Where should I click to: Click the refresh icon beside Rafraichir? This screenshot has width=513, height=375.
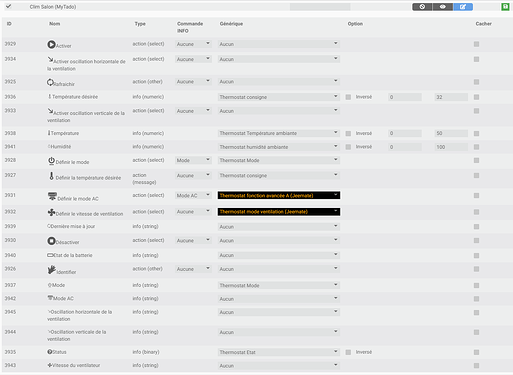point(50,82)
